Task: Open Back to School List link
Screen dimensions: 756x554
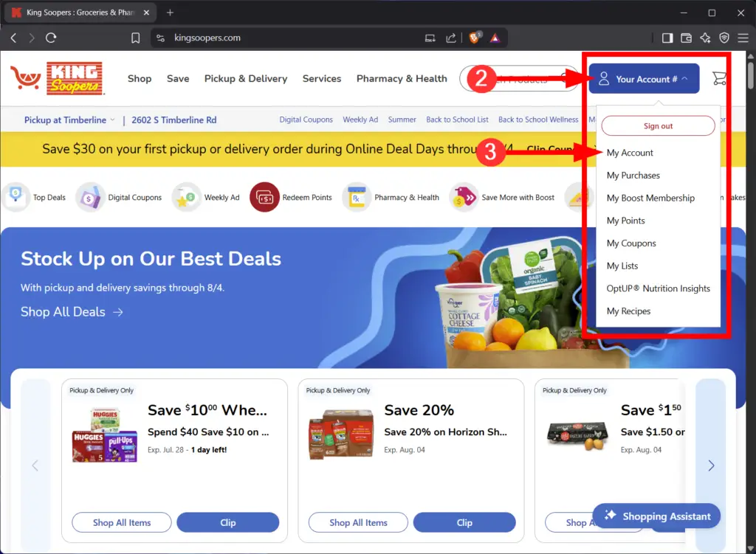Action: point(457,120)
